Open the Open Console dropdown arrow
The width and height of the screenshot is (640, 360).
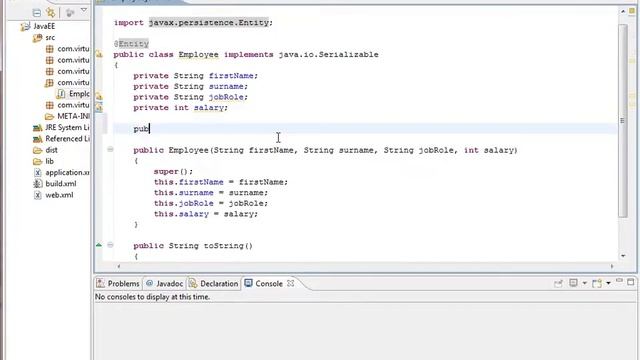point(608,283)
